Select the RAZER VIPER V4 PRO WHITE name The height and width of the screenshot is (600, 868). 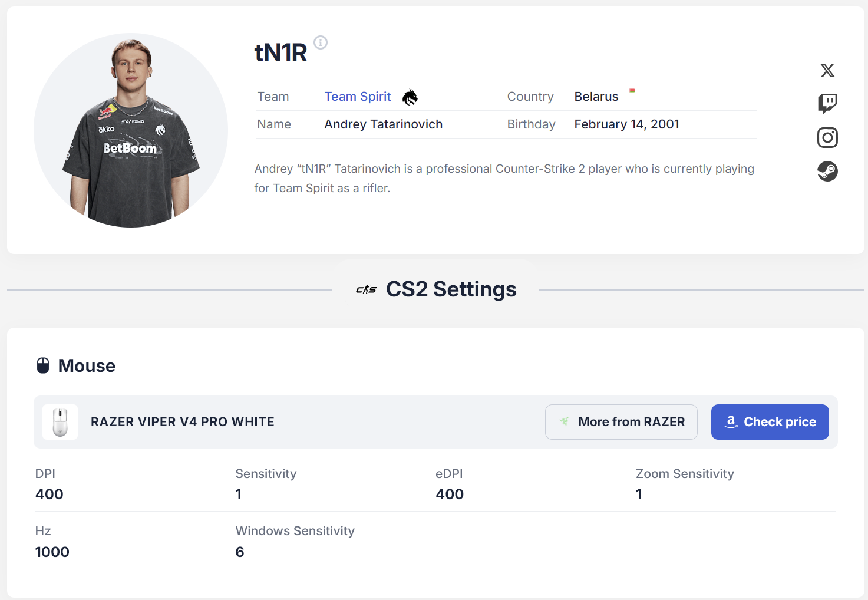[183, 422]
